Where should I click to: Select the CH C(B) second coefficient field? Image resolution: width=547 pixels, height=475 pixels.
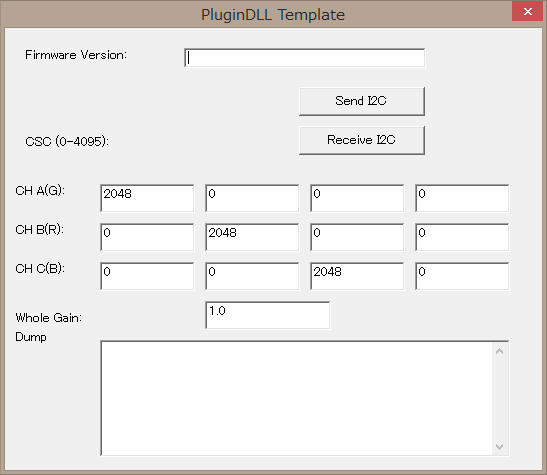pos(252,276)
